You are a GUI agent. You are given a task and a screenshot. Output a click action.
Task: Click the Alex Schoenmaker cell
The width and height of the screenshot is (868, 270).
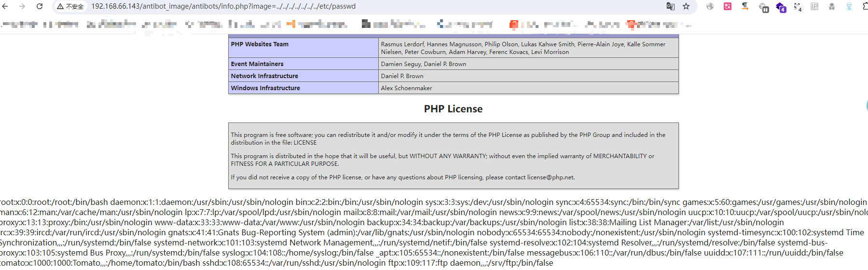[x=528, y=88]
